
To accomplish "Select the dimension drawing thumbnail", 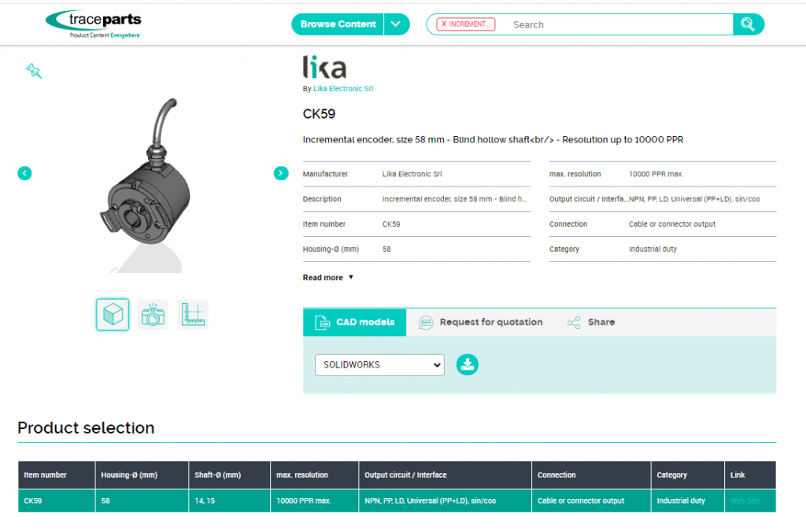I will (193, 314).
